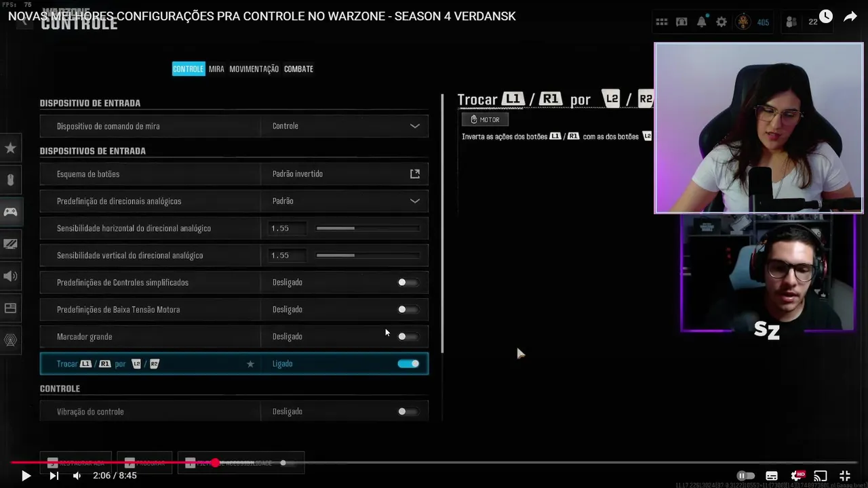Exit fullscreen mode
868x488 pixels.
pyautogui.click(x=845, y=476)
